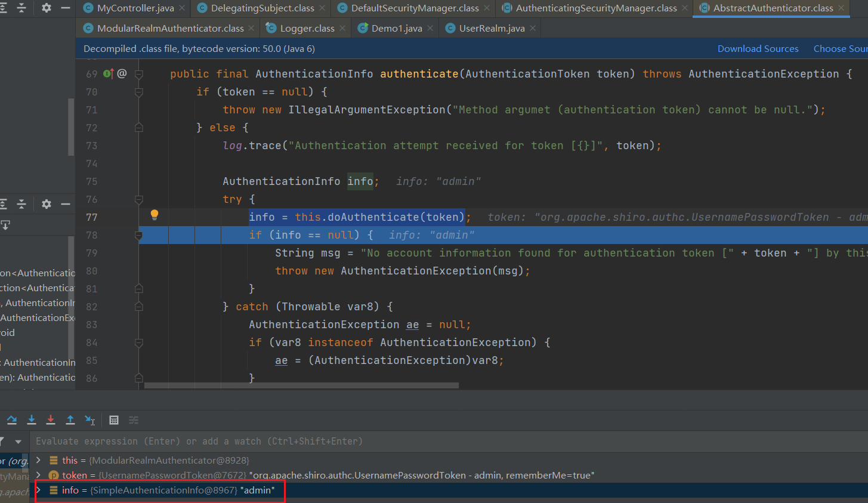The width and height of the screenshot is (868, 503).
Task: Open the dropdown arrow next to the frames filter
Action: [x=18, y=442]
